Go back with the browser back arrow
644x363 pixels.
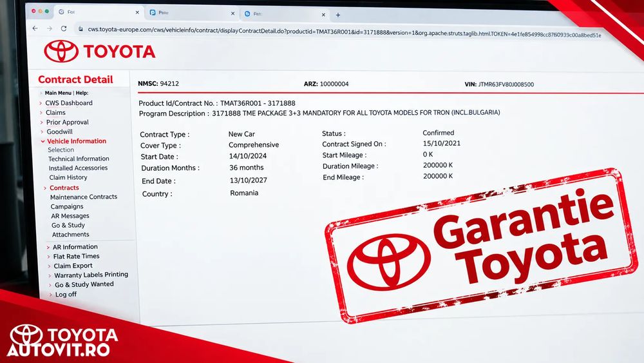[x=35, y=28]
